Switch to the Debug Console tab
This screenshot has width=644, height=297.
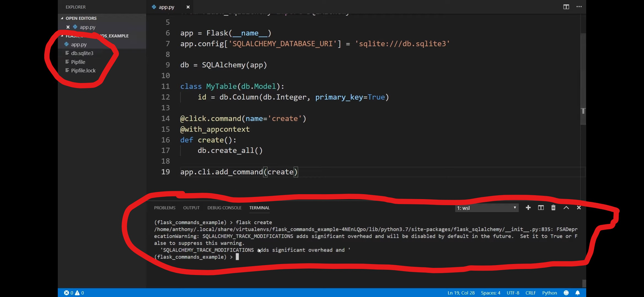[x=224, y=208]
